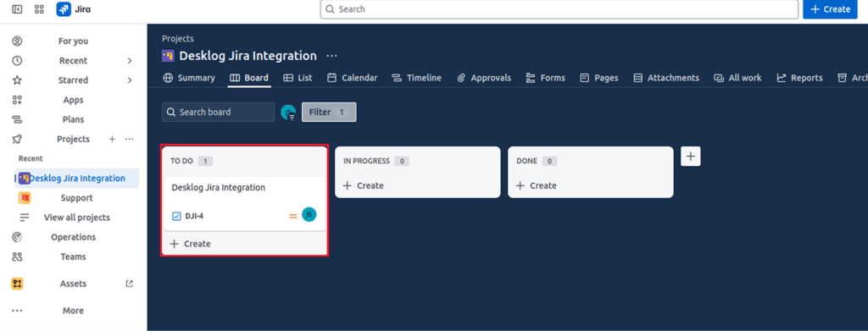The image size is (868, 331).
Task: Open the app switcher grid icon
Action: coord(39,9)
